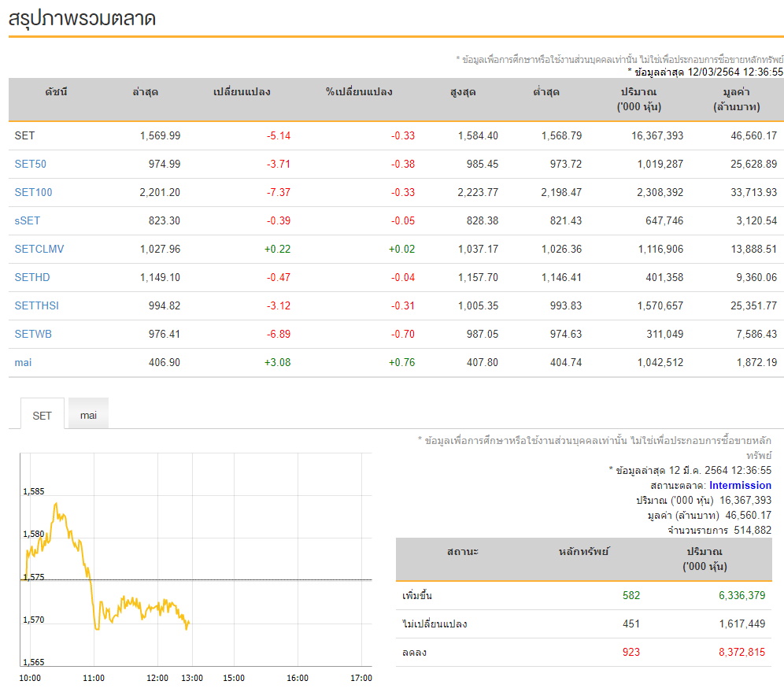Screen dimensions: 784x692
Task: Click the 1,585 chart axis label
Action: [34, 491]
